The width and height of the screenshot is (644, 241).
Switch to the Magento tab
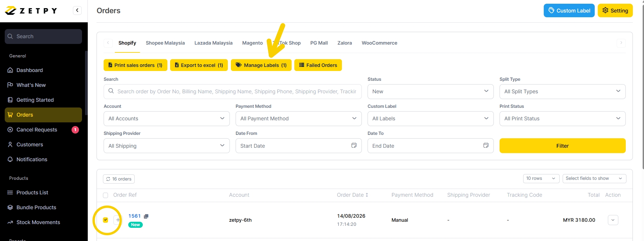click(x=252, y=43)
